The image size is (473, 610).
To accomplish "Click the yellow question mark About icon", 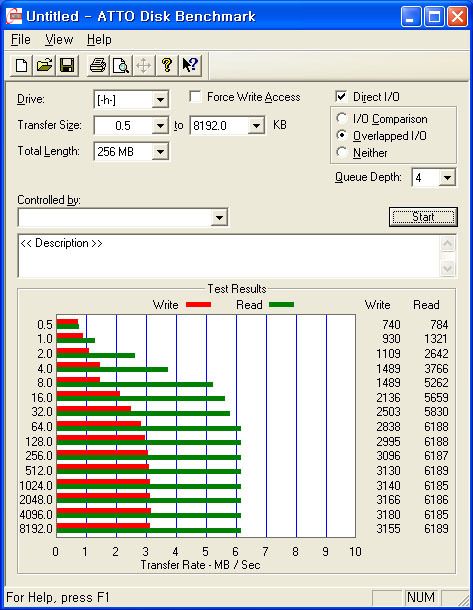I will [x=167, y=65].
